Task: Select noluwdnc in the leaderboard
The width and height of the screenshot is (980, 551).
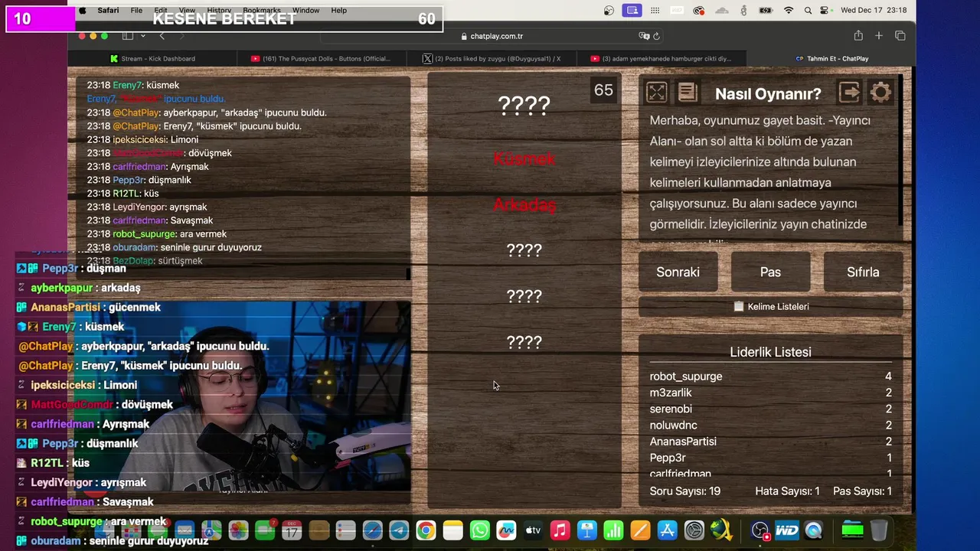Action: coord(673,425)
